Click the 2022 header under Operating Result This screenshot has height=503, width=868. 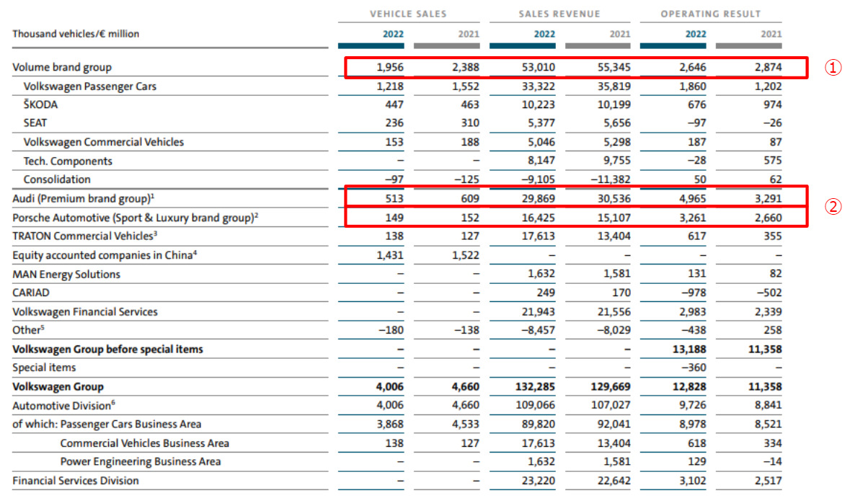[x=695, y=34]
